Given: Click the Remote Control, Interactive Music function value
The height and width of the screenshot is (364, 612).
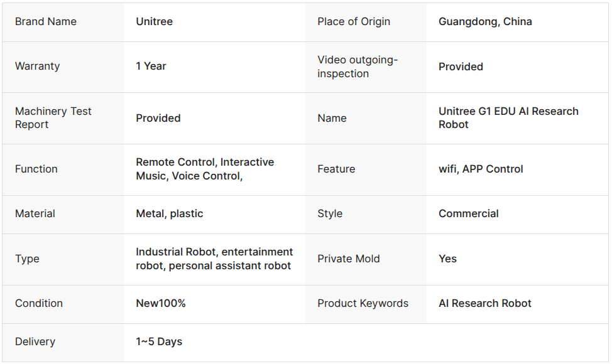Looking at the screenshot, I should 205,169.
